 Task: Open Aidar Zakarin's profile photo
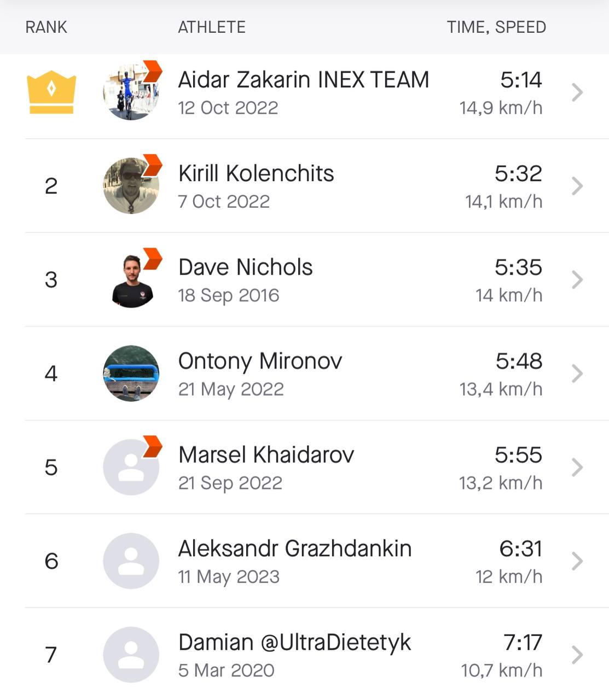(131, 92)
